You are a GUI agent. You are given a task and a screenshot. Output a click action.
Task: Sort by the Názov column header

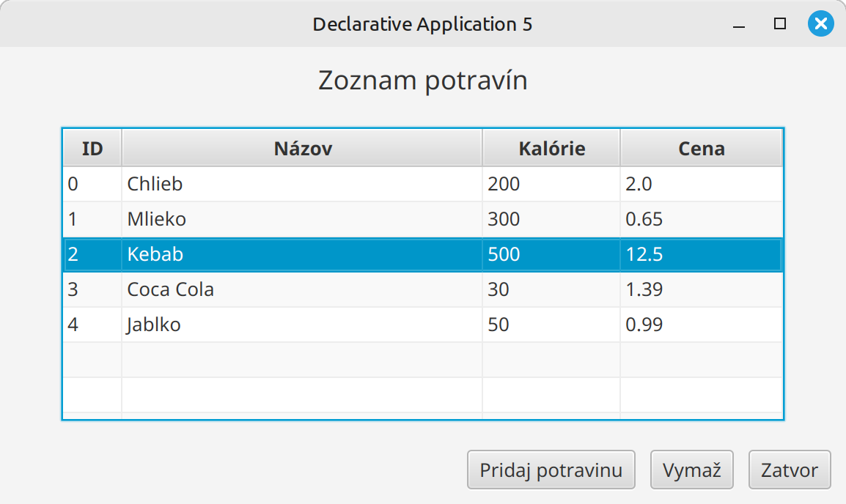(x=302, y=149)
